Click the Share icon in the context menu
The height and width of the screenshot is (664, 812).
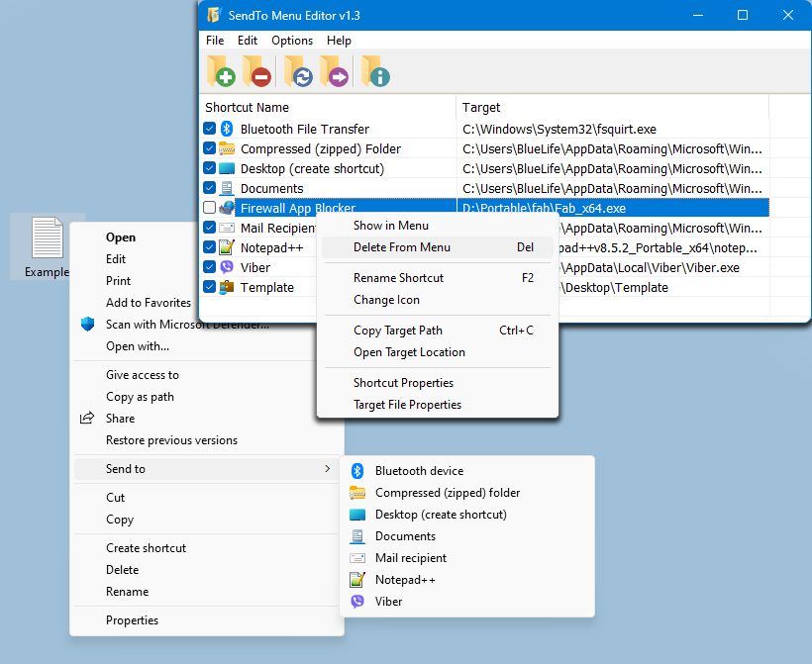[87, 418]
